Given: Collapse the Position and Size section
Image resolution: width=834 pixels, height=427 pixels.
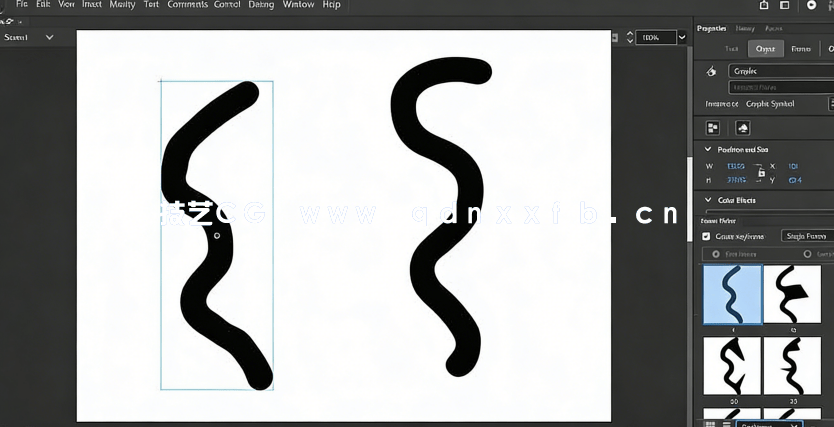Looking at the screenshot, I should (708, 149).
